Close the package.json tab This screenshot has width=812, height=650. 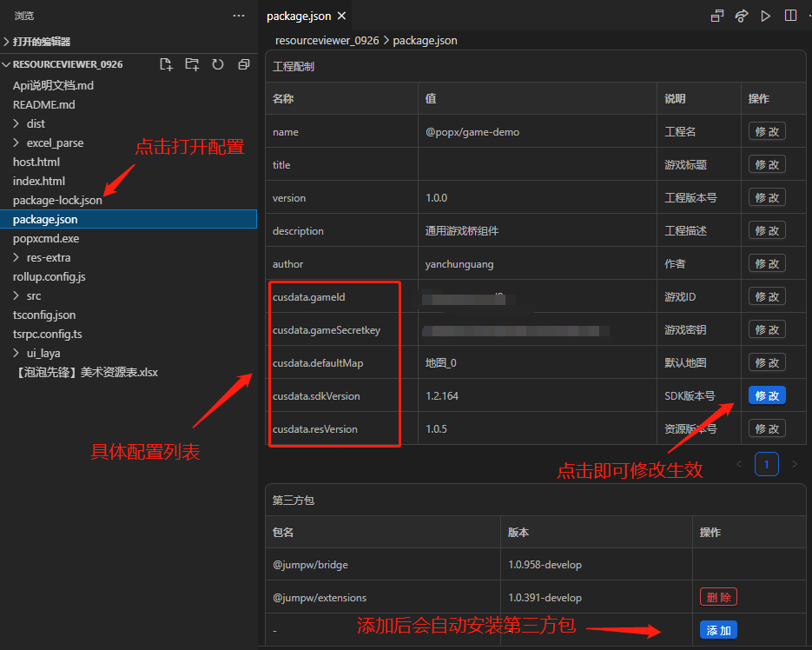pyautogui.click(x=342, y=16)
